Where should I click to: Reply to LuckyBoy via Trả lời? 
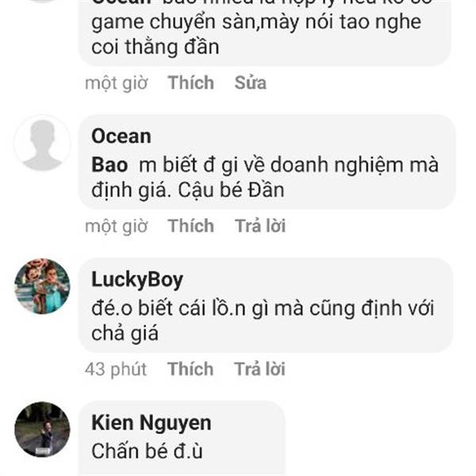(x=260, y=369)
